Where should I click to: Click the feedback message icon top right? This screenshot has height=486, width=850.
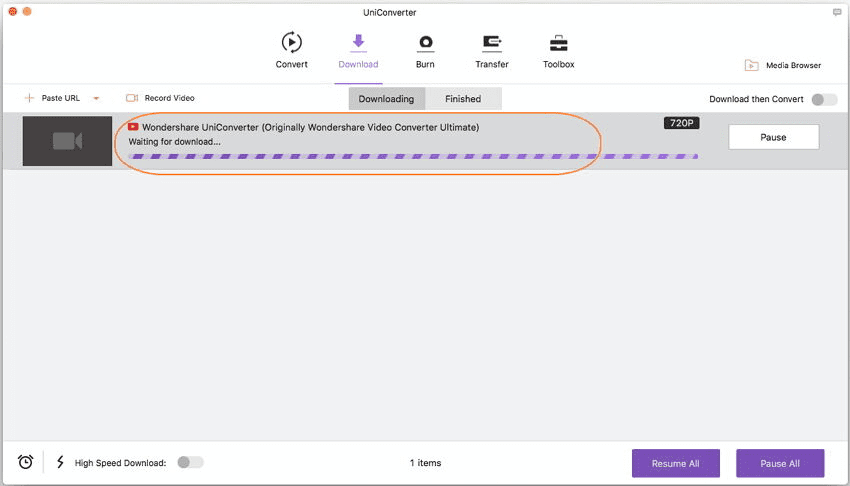point(837,12)
